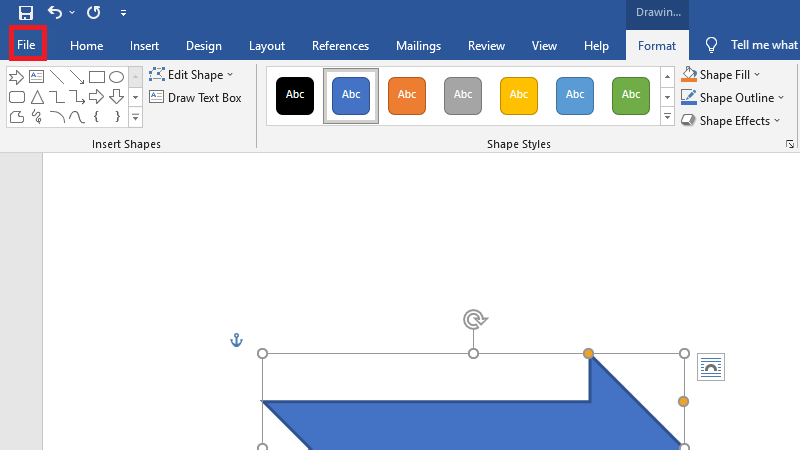Click the Redo/Repeat icon
This screenshot has height=450, width=800.
pos(93,13)
